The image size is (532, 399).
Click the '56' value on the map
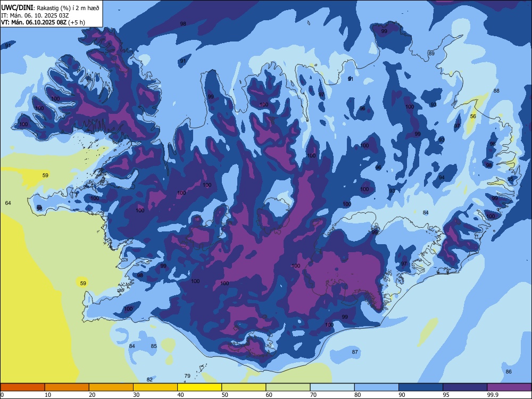point(473,117)
